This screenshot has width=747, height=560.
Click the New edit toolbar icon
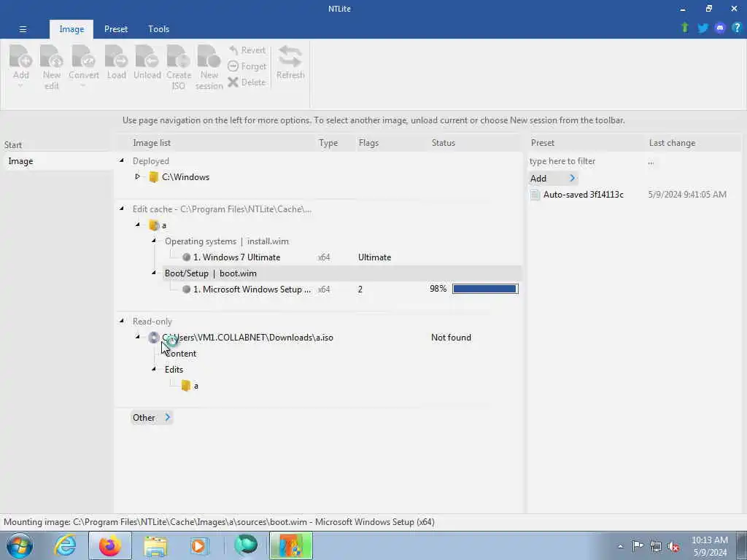point(52,57)
